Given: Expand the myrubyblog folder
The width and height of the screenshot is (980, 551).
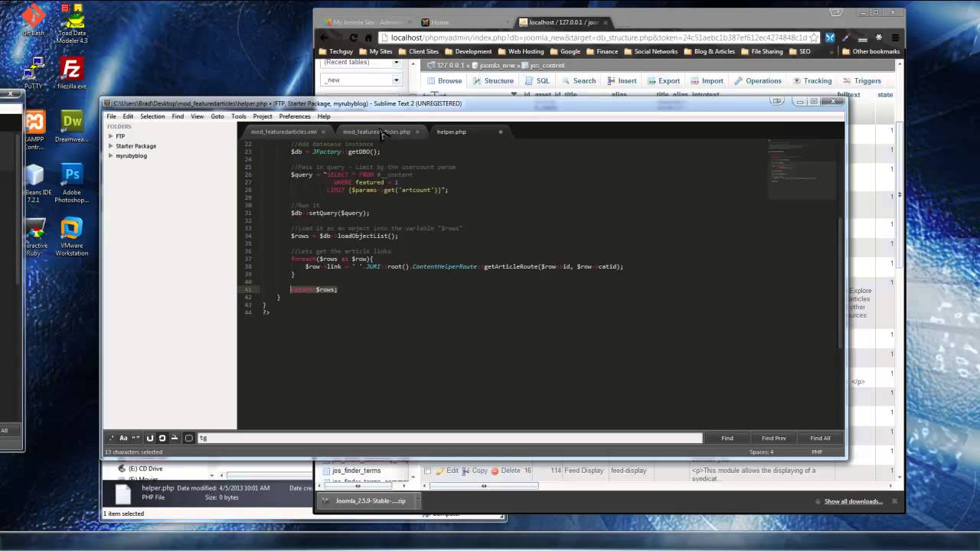Looking at the screenshot, I should coord(111,156).
